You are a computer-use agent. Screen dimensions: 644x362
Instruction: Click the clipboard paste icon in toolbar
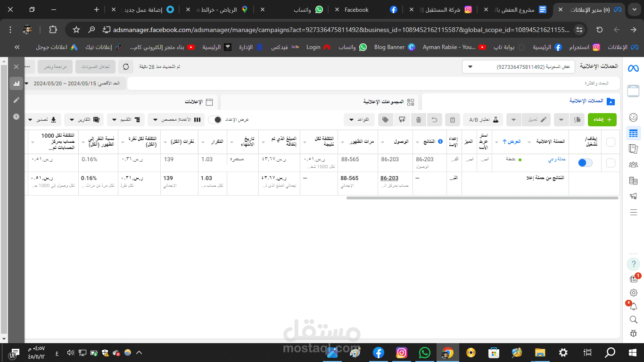(x=453, y=120)
